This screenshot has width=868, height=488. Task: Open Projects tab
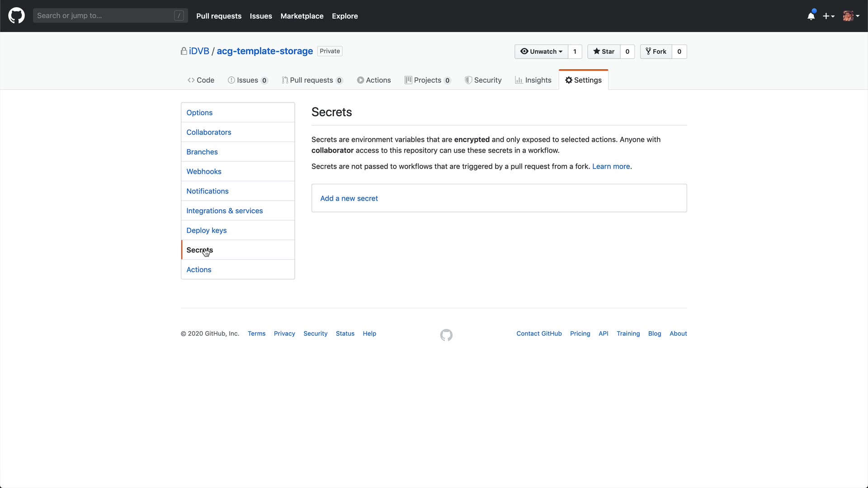click(427, 80)
